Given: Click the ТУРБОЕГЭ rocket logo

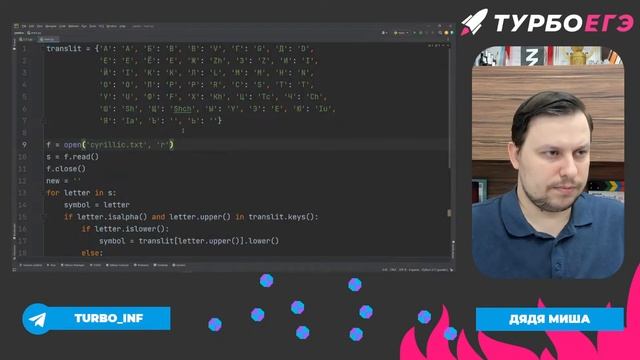Looking at the screenshot, I should pos(547,22).
